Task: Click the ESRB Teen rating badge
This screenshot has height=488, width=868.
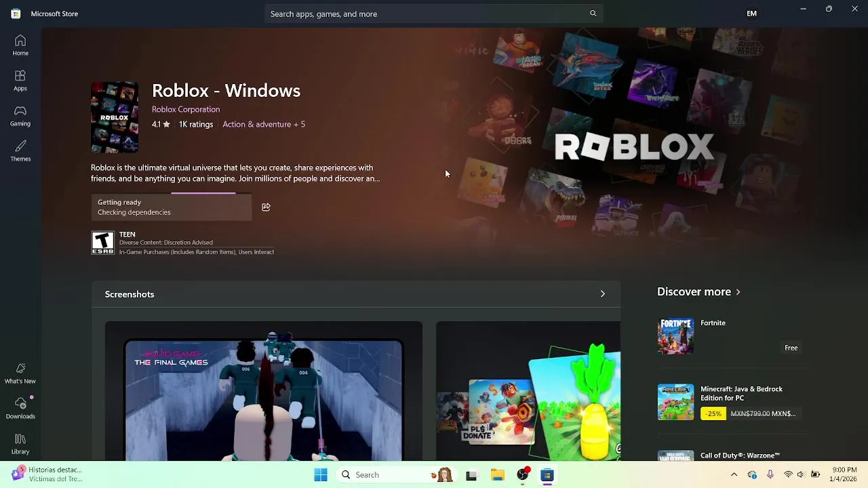Action: [x=103, y=243]
